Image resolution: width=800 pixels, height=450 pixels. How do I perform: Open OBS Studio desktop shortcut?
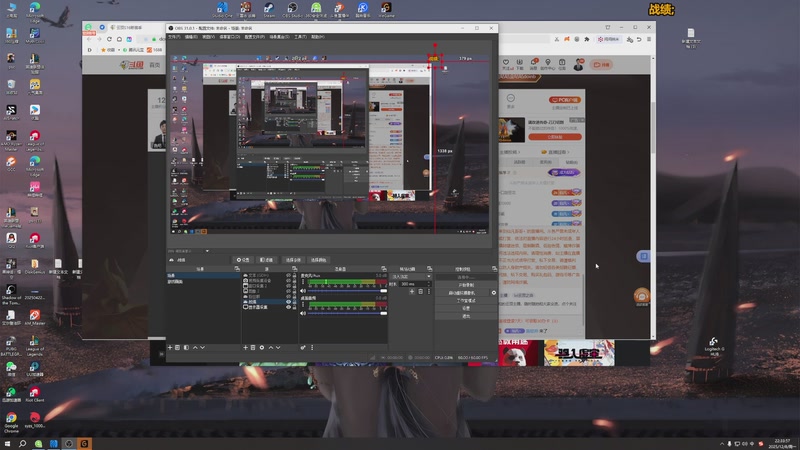(292, 9)
